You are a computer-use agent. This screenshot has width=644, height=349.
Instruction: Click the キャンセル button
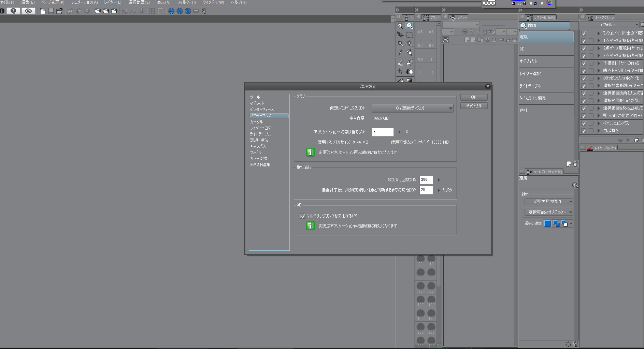pos(474,106)
